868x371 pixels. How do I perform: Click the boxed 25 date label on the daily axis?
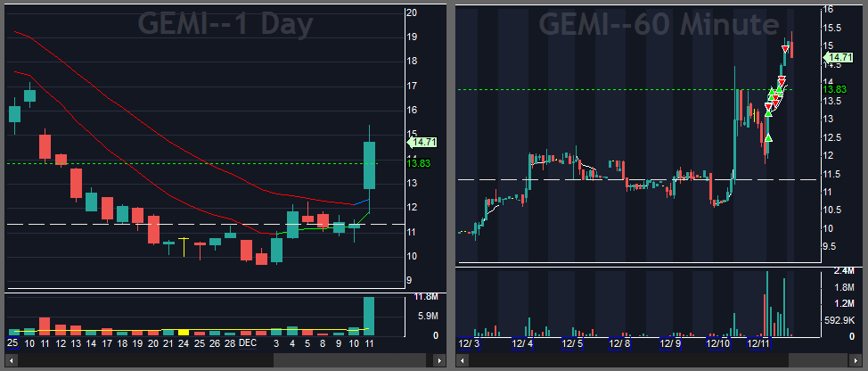(x=12, y=343)
